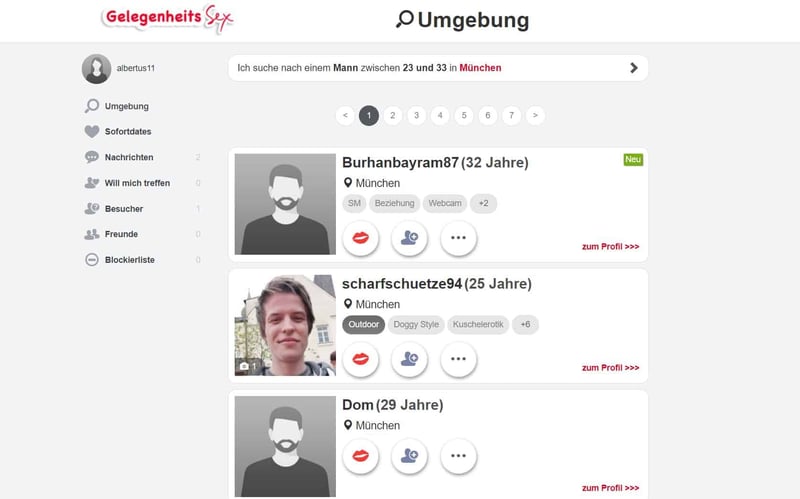The image size is (800, 499).
Task: Open Nachrichten in the sidebar
Action: [129, 157]
